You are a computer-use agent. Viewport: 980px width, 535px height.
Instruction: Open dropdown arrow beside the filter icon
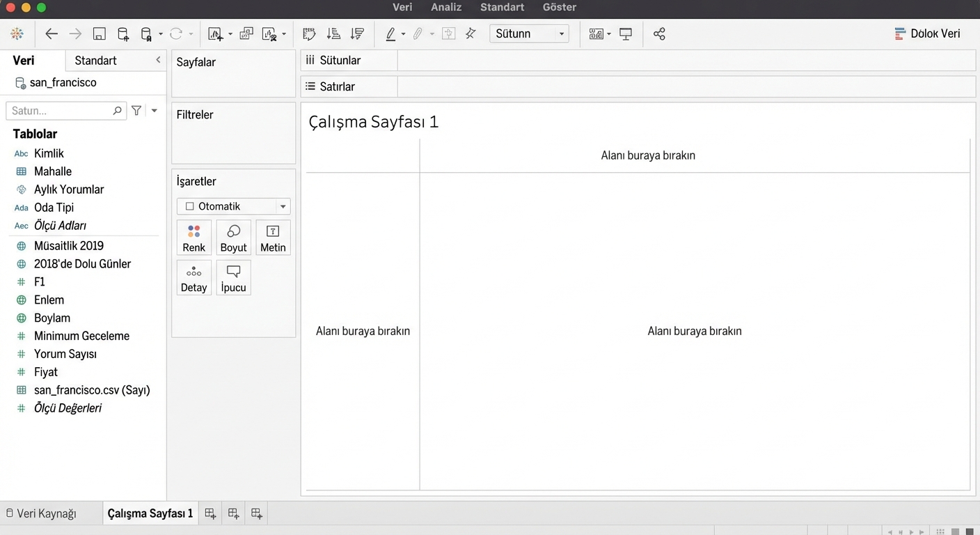[x=155, y=110]
